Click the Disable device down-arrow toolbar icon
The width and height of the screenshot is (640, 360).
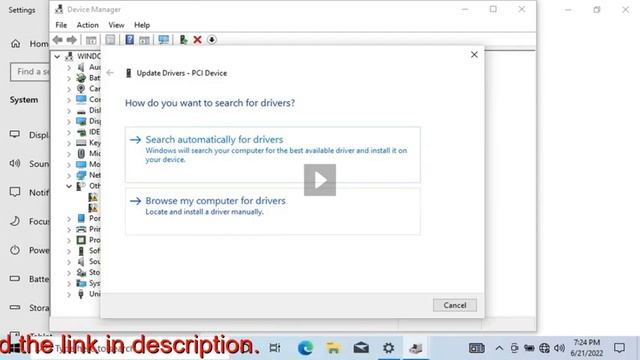point(211,40)
